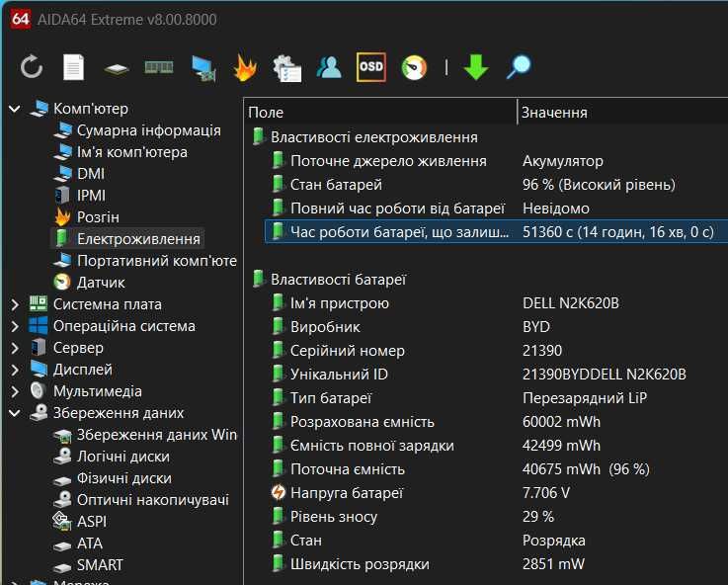Select the Стан row showing Розрядка
The height and width of the screenshot is (585, 728).
[x=496, y=541]
